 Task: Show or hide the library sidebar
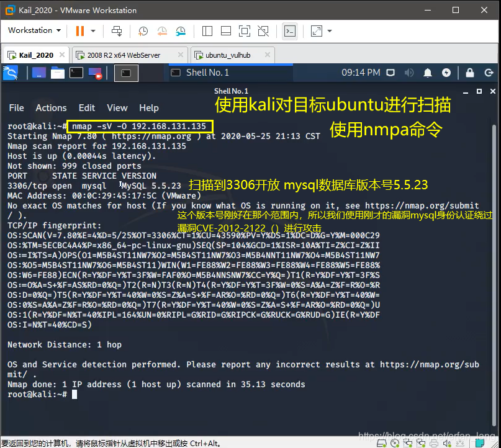click(x=207, y=31)
